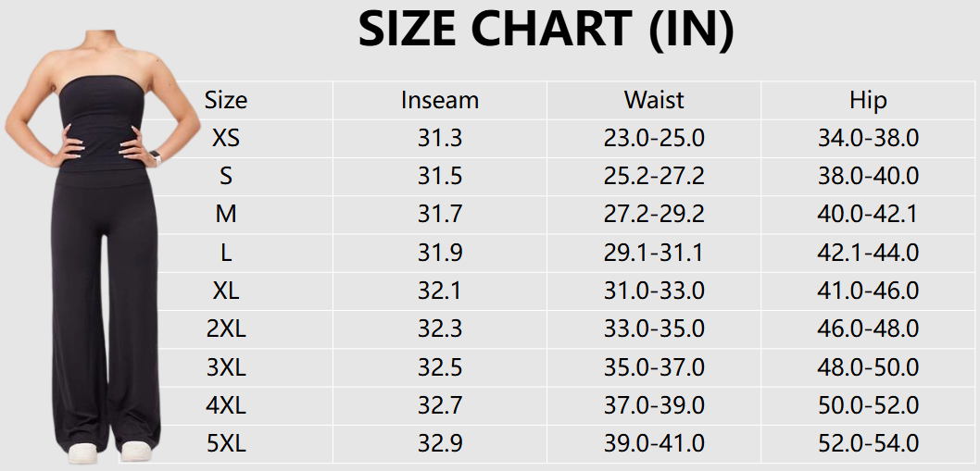Click the S size row label
Viewport: 980px width, 471px height.
coord(226,177)
